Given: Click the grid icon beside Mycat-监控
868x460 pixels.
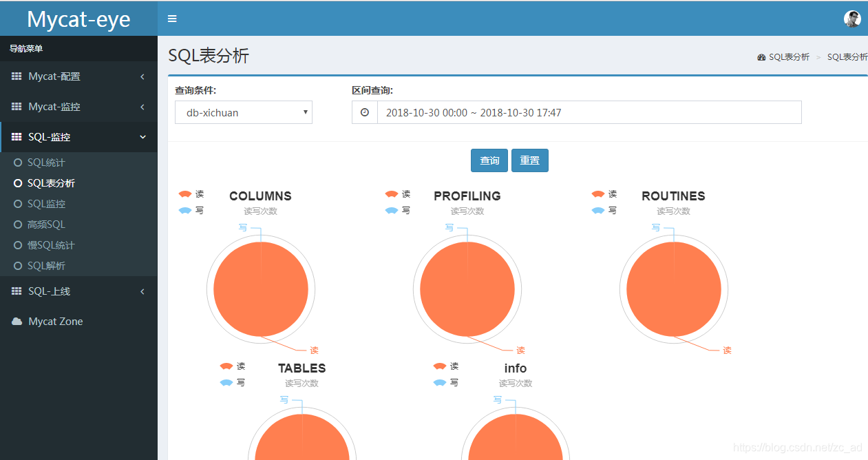Looking at the screenshot, I should click(17, 107).
